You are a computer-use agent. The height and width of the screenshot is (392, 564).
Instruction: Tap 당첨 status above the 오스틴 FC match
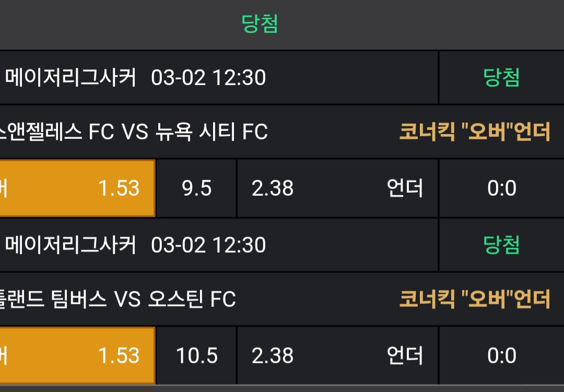(x=501, y=245)
